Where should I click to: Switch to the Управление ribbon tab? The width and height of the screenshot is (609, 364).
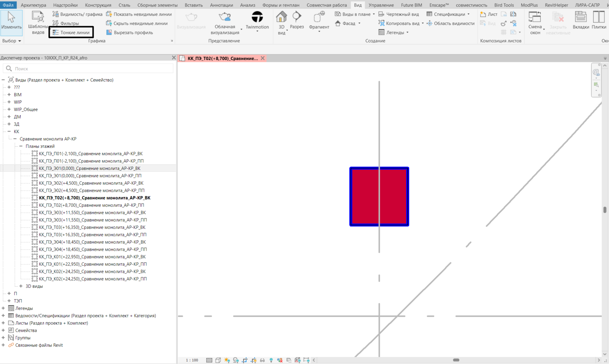coord(381,5)
